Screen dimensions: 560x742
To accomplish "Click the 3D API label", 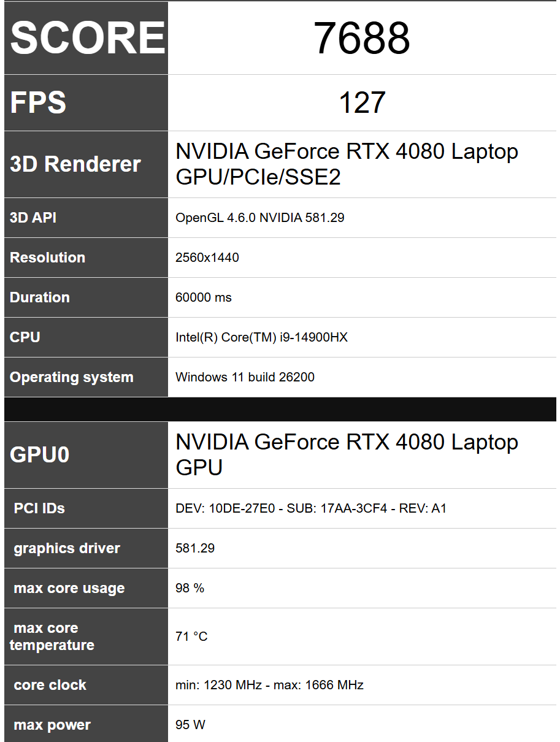I will click(x=33, y=218).
